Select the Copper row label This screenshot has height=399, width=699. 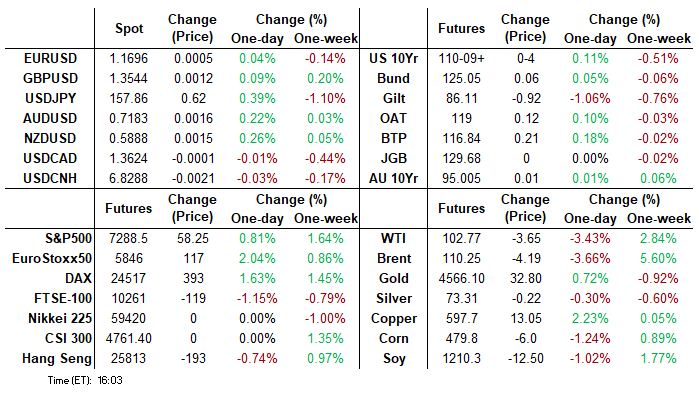(394, 319)
